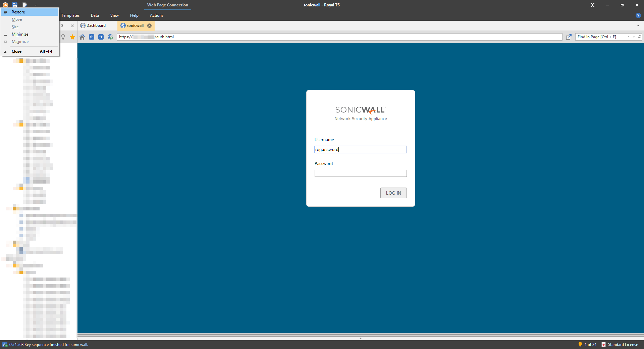Open page in external window icon
The image size is (644, 349).
569,37
